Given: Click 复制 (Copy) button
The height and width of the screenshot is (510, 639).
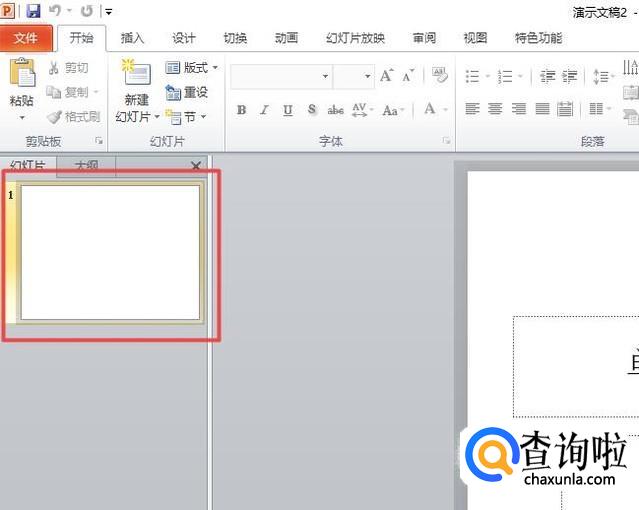Looking at the screenshot, I should click(67, 92).
